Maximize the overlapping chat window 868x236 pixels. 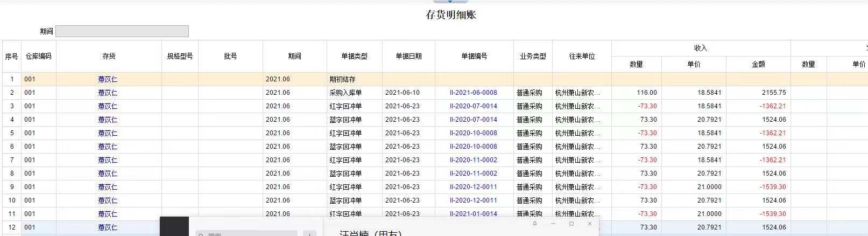(571, 223)
